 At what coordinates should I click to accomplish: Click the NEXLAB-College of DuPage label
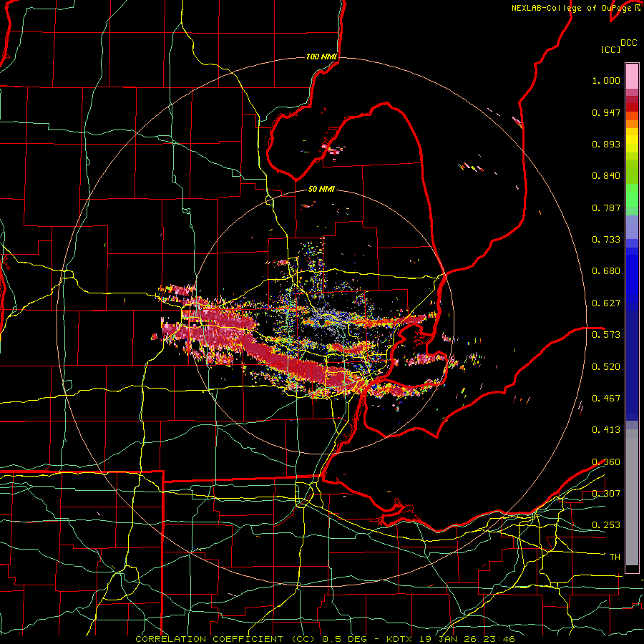573,8
